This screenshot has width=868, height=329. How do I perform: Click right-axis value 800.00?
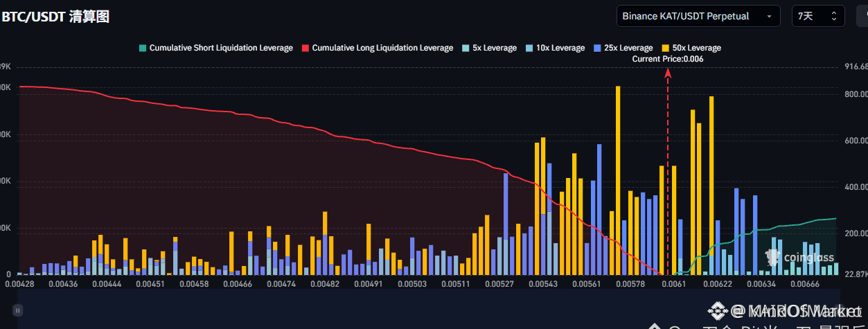[x=856, y=94]
